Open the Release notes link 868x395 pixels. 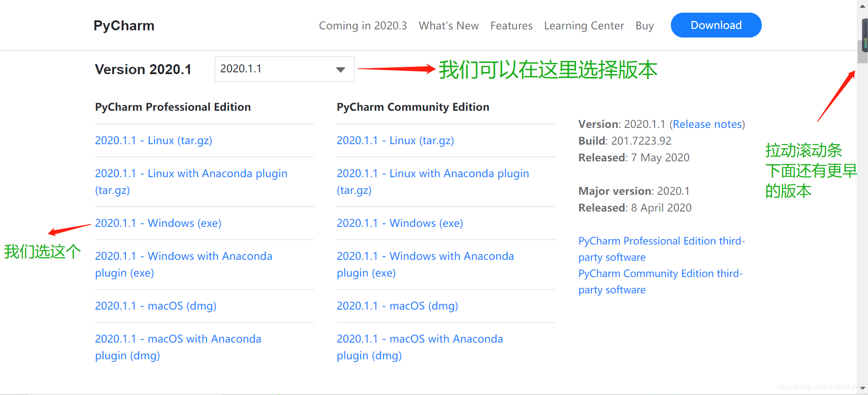click(707, 124)
